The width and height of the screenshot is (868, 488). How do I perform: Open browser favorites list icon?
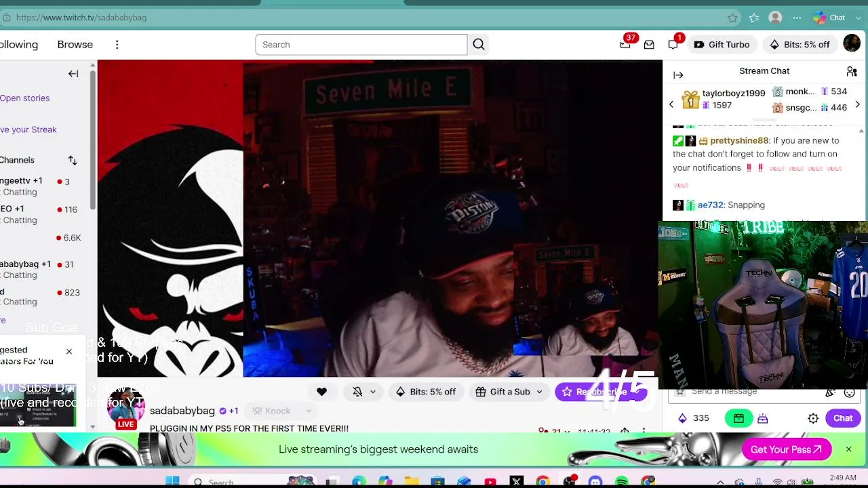pyautogui.click(x=754, y=18)
